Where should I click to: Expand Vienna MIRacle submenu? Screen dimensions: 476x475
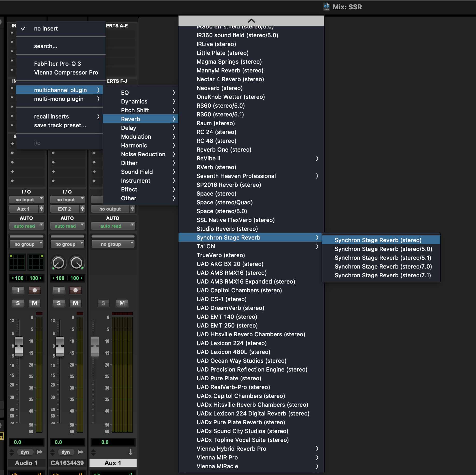(251, 466)
